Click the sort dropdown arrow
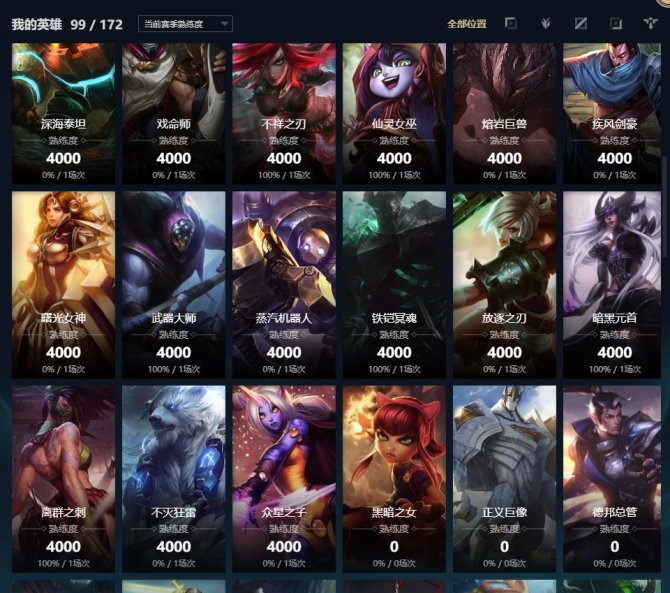This screenshot has width=670, height=593. click(x=225, y=24)
